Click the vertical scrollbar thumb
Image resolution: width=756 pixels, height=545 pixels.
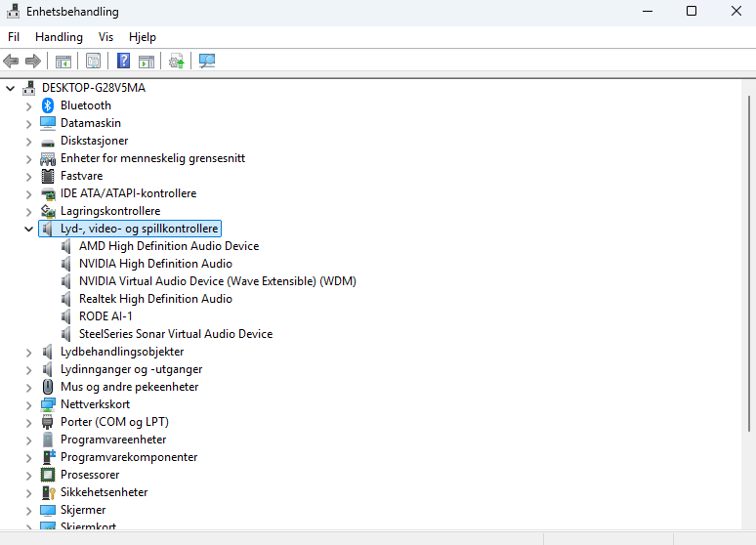pos(749,264)
